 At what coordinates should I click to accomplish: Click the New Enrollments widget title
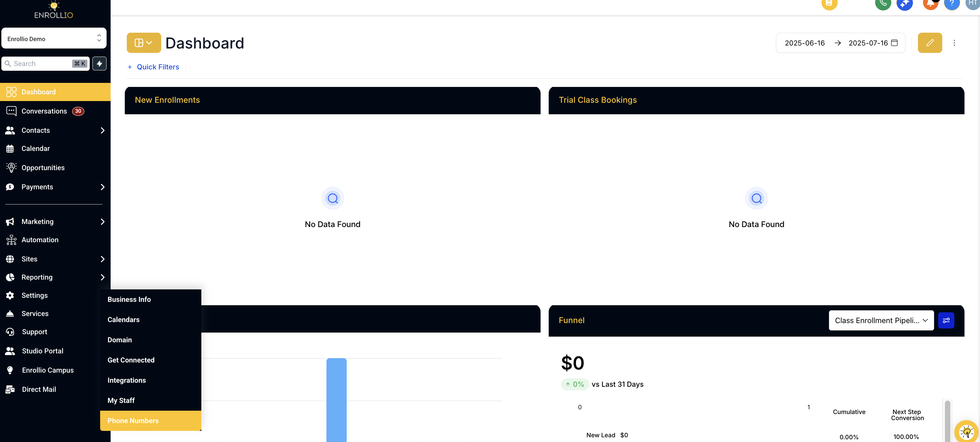click(x=167, y=100)
